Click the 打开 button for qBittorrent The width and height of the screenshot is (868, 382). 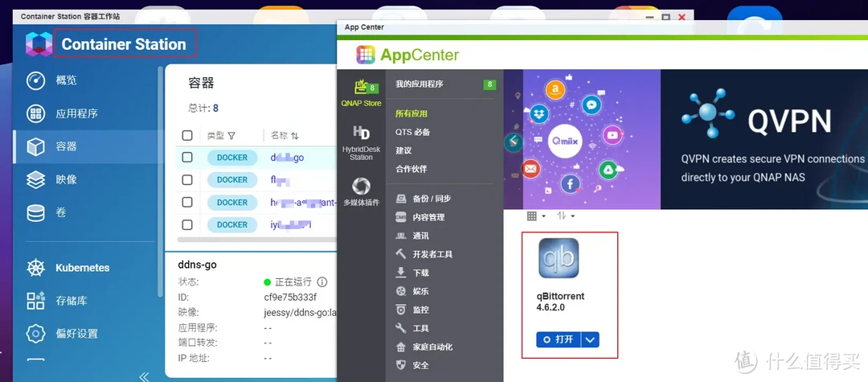[x=559, y=340]
